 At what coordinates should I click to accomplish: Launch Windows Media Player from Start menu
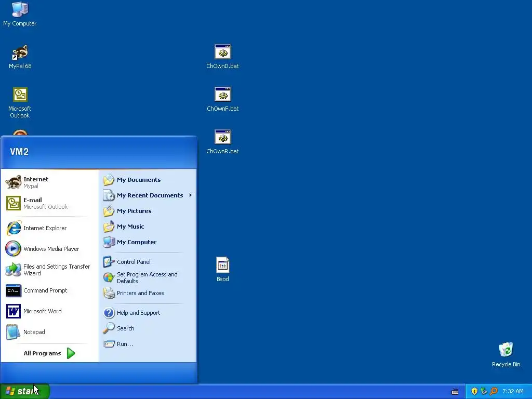(x=49, y=249)
